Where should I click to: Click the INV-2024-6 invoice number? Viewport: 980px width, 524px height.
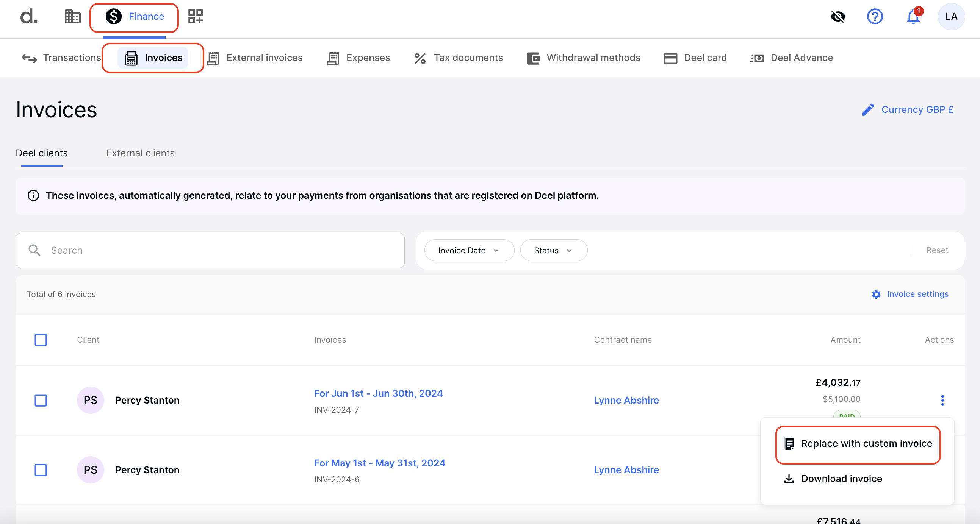point(337,480)
